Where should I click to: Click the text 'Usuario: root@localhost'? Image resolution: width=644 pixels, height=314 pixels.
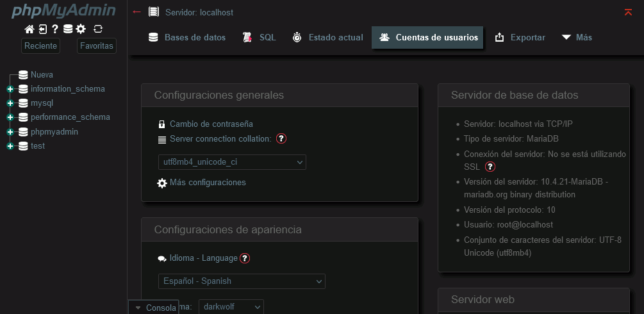508,224
